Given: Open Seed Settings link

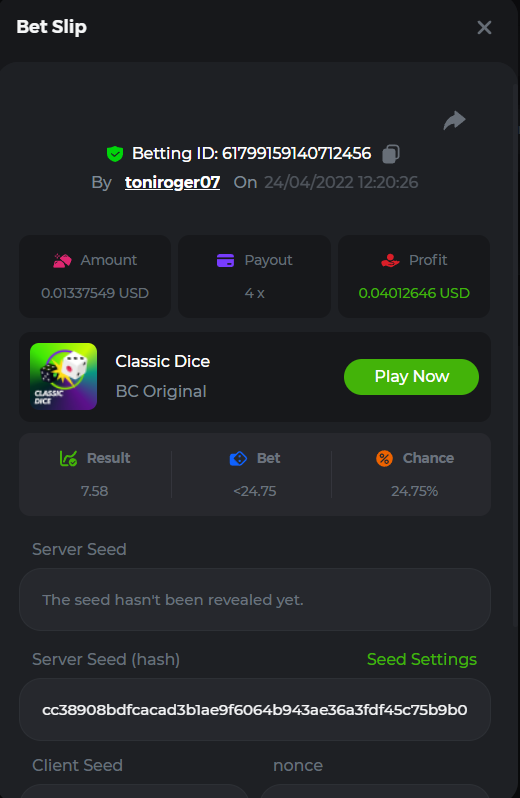Looking at the screenshot, I should pos(422,660).
